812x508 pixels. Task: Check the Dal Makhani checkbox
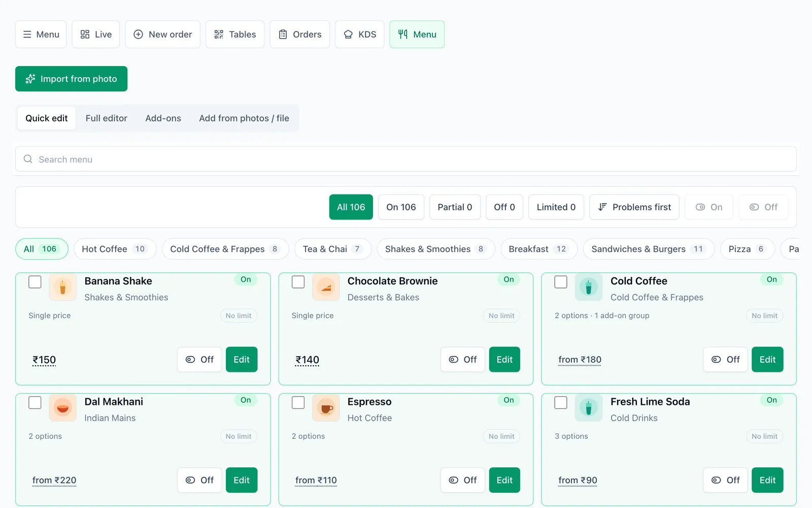pyautogui.click(x=35, y=403)
